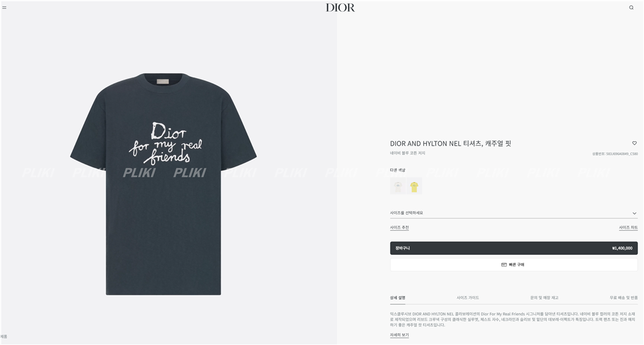Go to homepage via DIOR logo
The image size is (644, 345).
[x=340, y=7]
